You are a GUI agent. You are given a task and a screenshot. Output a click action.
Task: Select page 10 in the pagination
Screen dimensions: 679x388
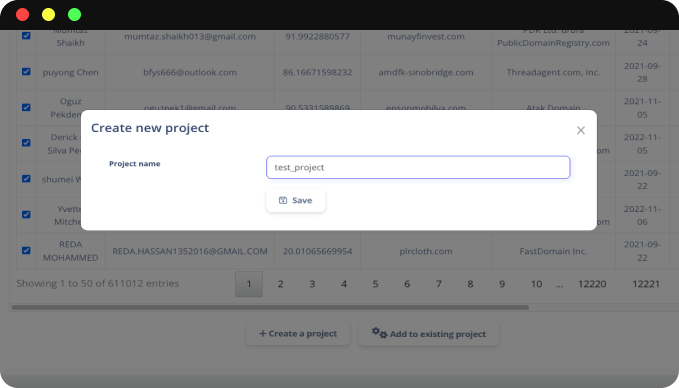(537, 284)
